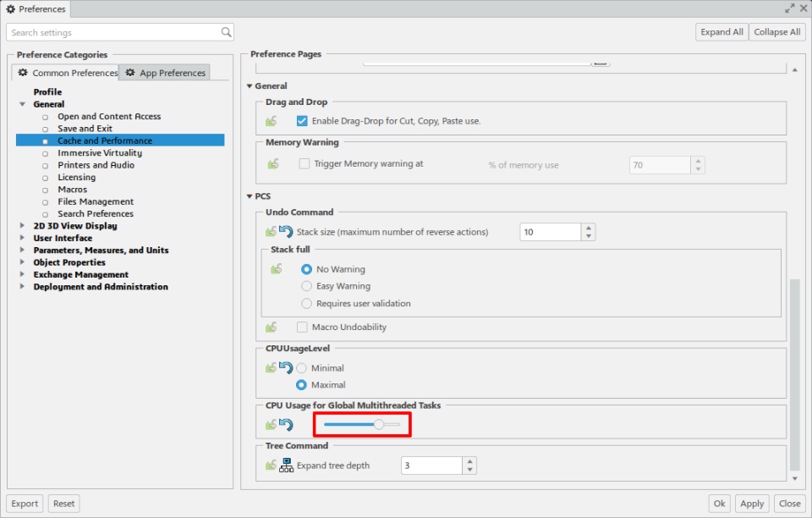Image resolution: width=812 pixels, height=518 pixels.
Task: Click Expand All button
Action: (721, 32)
